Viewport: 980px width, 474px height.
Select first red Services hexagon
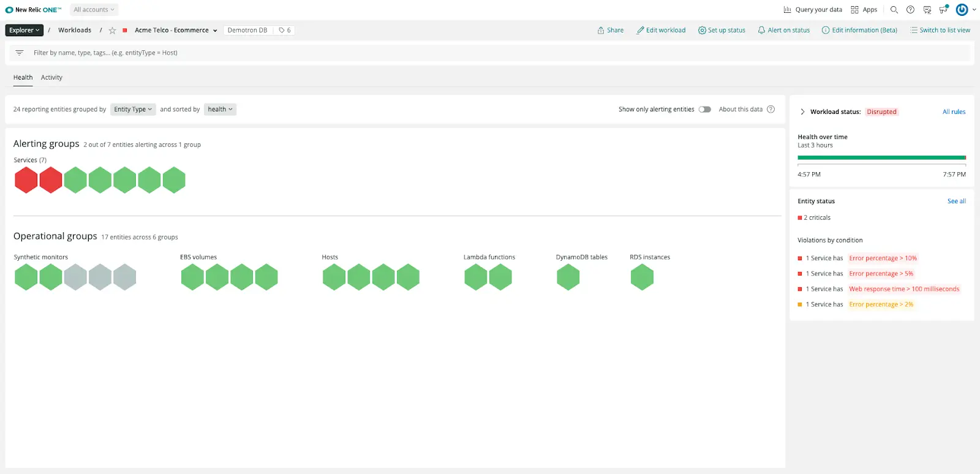click(26, 180)
